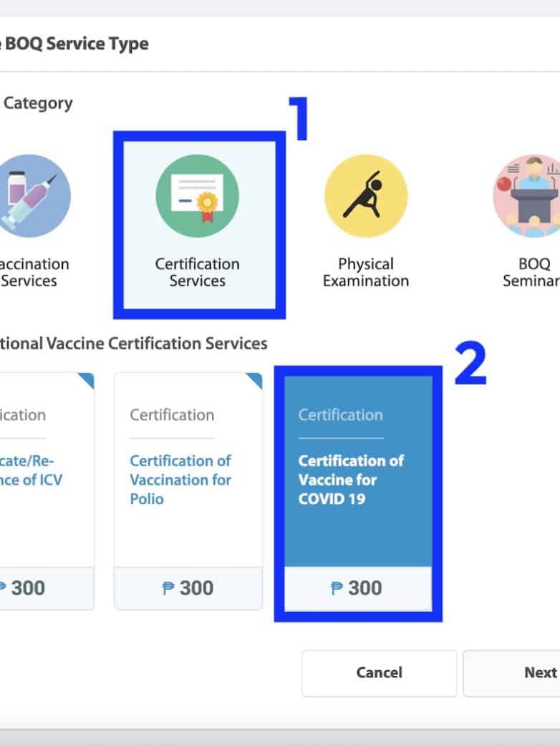Click the blue corner marker on ICV card
560x746 pixels.
[87, 380]
